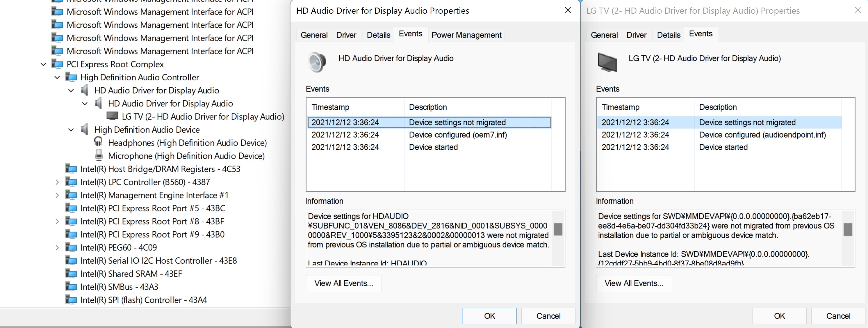Open the Driver tab in LG TV dialog

click(636, 34)
